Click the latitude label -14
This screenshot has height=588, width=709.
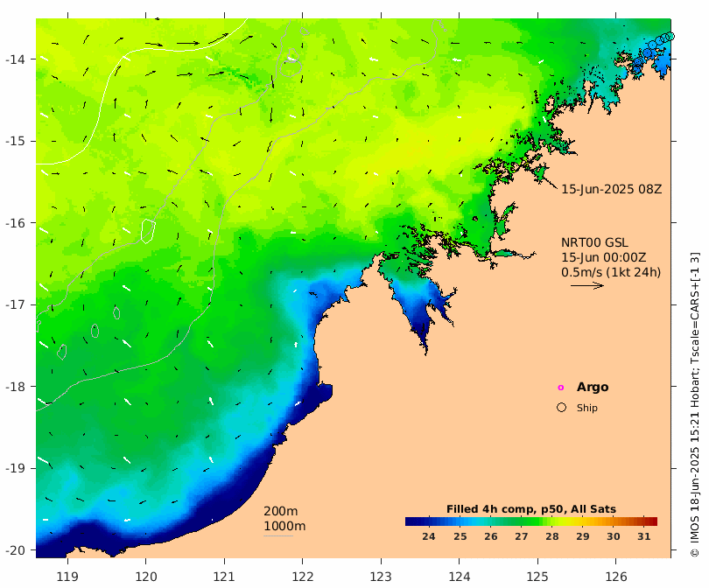point(15,59)
